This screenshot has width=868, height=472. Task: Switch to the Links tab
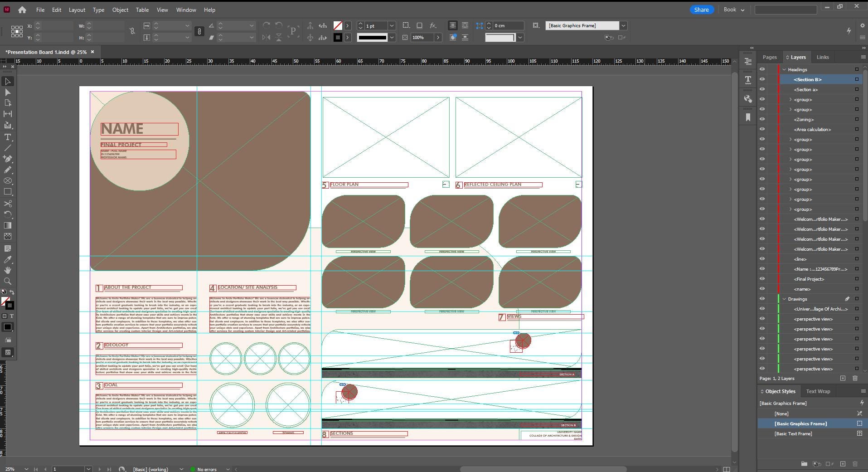(x=822, y=57)
